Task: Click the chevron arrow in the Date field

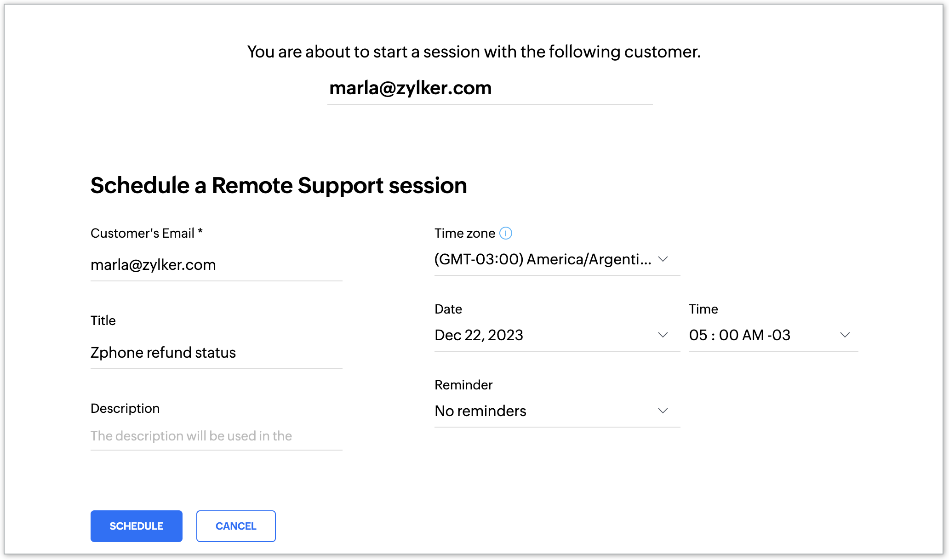Action: click(x=663, y=335)
